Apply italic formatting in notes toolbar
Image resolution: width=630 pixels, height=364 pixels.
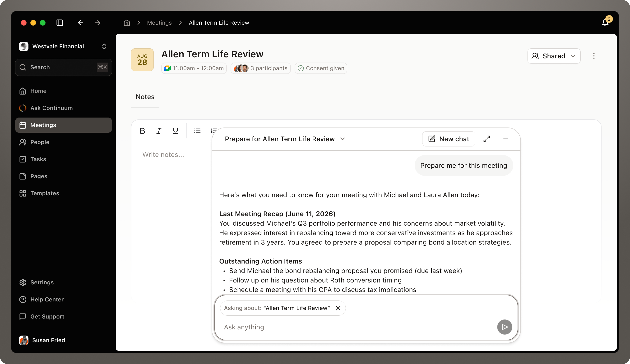coord(159,131)
